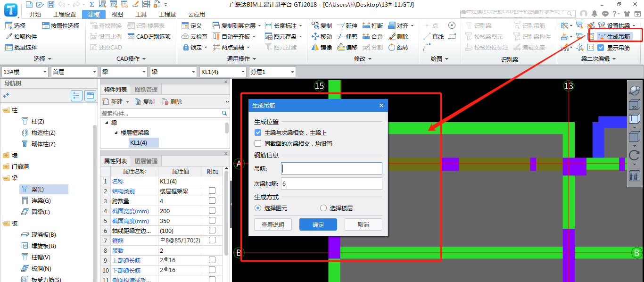Screen dimensions: 644x282
Task: Toggle 附加 checkbox for 箍筋 row
Action: tap(212, 241)
